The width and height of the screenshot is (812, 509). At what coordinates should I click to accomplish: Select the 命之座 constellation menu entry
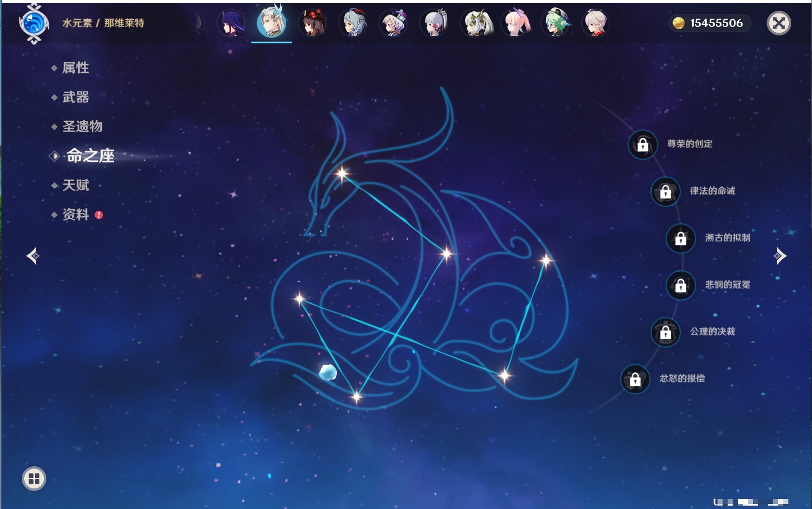point(90,156)
